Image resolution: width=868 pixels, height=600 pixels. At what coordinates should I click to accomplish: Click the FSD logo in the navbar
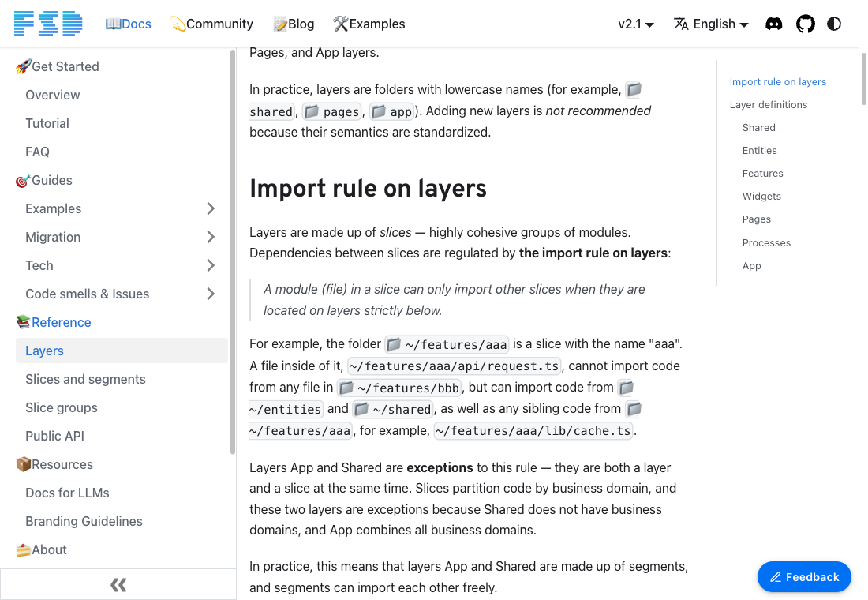click(x=48, y=24)
